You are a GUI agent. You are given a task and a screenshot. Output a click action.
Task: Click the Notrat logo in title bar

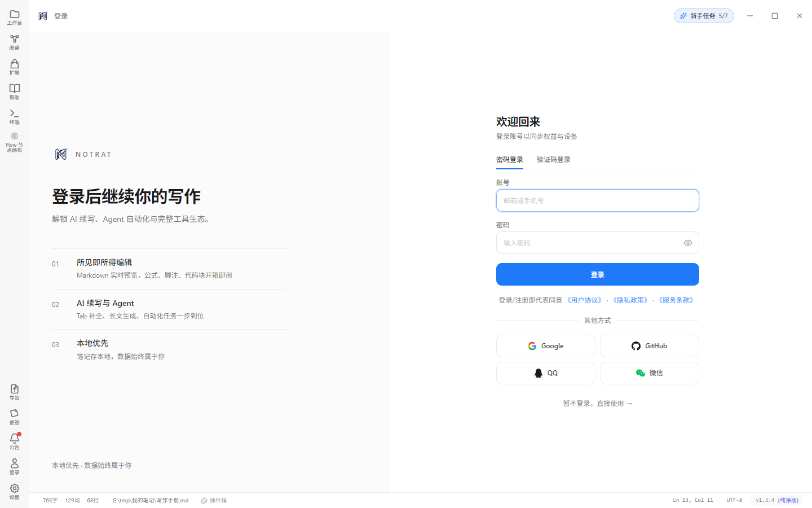point(43,16)
